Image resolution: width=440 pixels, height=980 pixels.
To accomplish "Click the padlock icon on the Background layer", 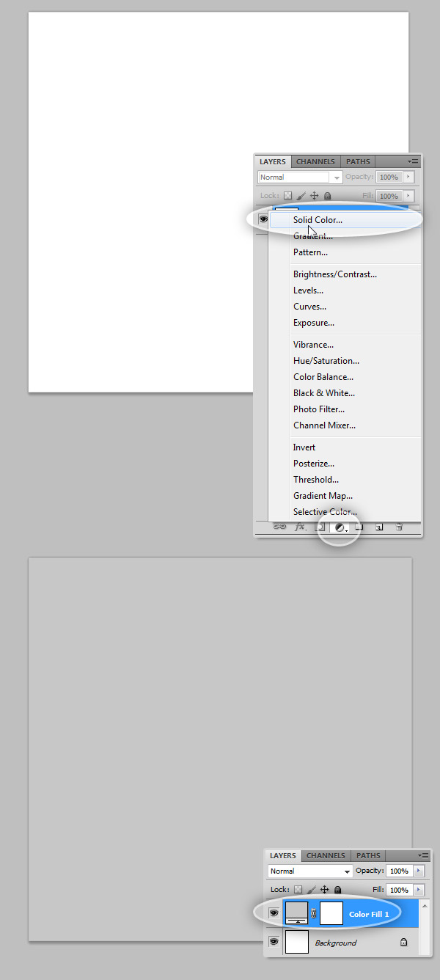I will [403, 943].
